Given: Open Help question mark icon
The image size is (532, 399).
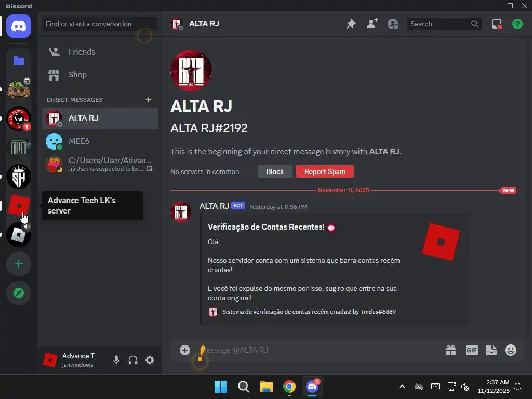Looking at the screenshot, I should [517, 24].
